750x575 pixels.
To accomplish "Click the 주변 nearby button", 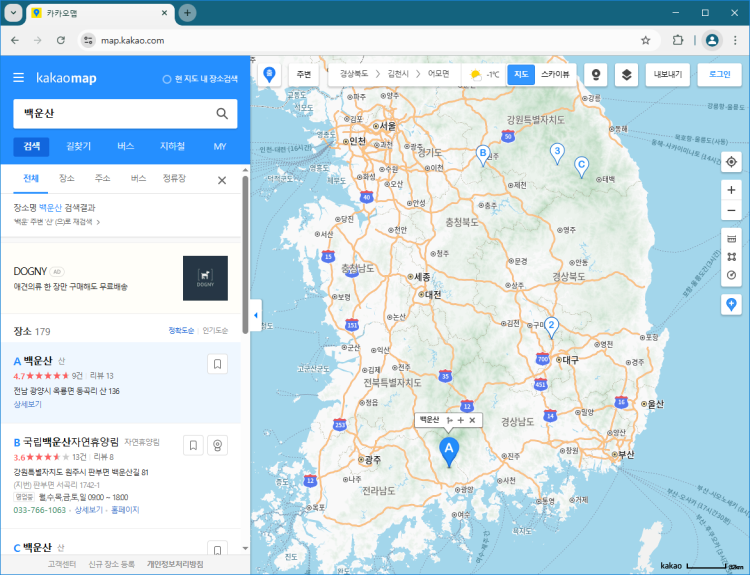I will 304,75.
